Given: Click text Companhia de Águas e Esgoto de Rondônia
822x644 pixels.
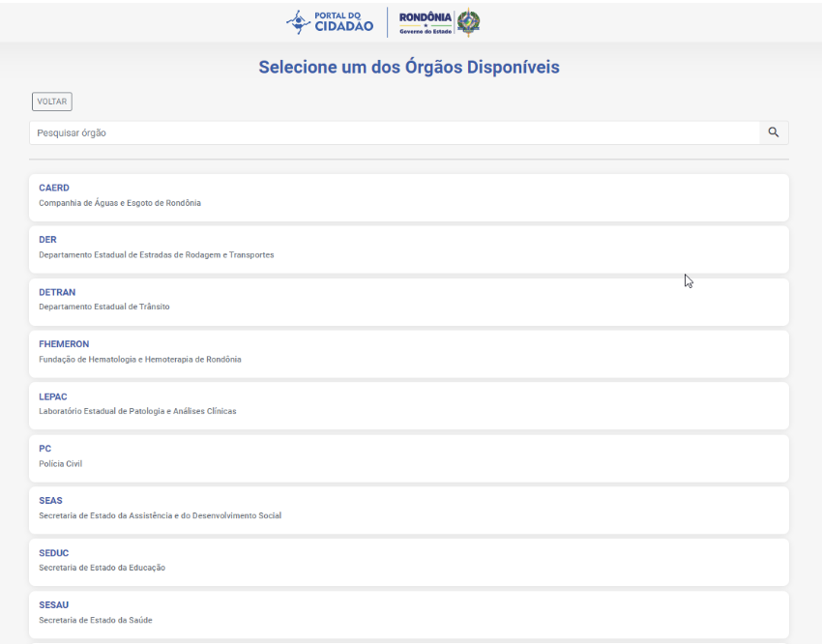Looking at the screenshot, I should pos(120,203).
